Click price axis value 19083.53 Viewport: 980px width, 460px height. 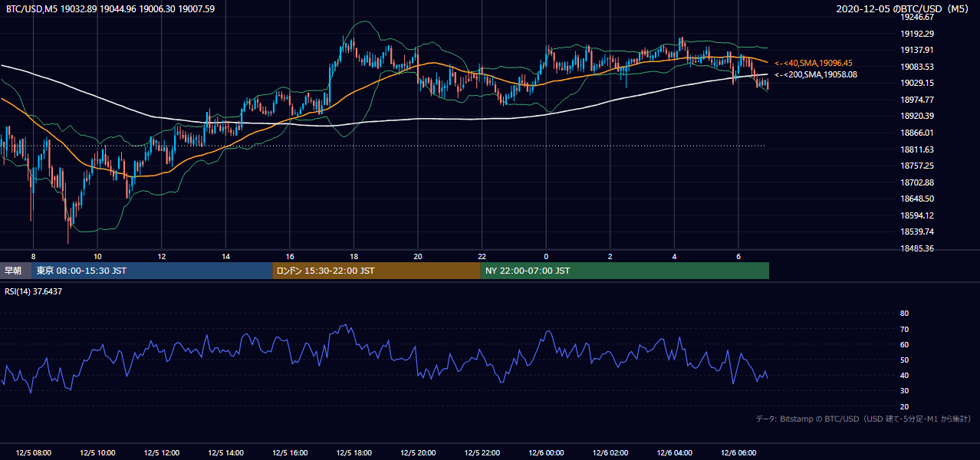click(x=917, y=67)
